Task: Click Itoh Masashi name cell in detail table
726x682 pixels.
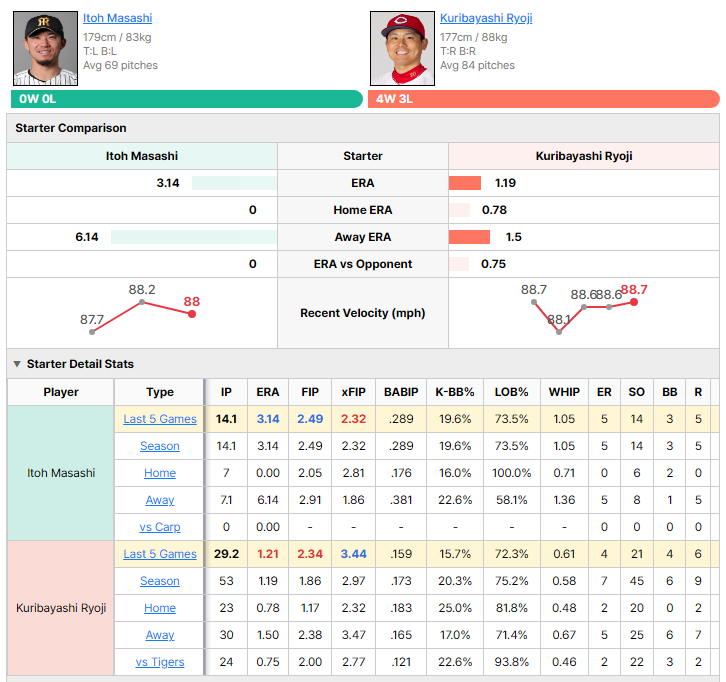Action: point(61,473)
